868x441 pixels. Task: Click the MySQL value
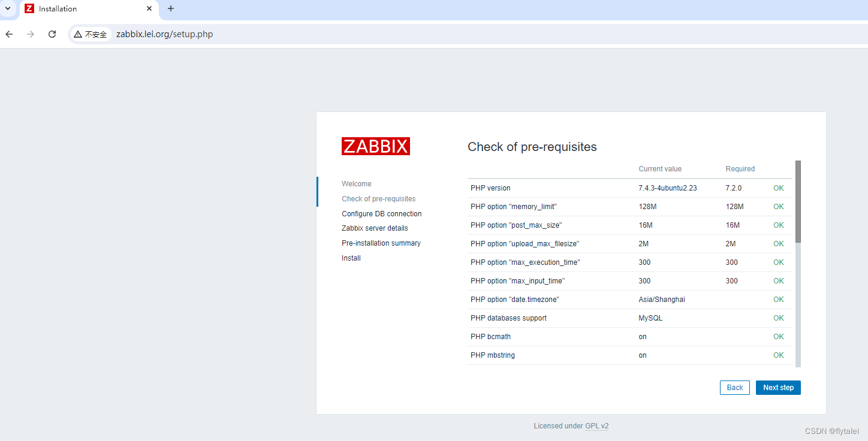650,318
